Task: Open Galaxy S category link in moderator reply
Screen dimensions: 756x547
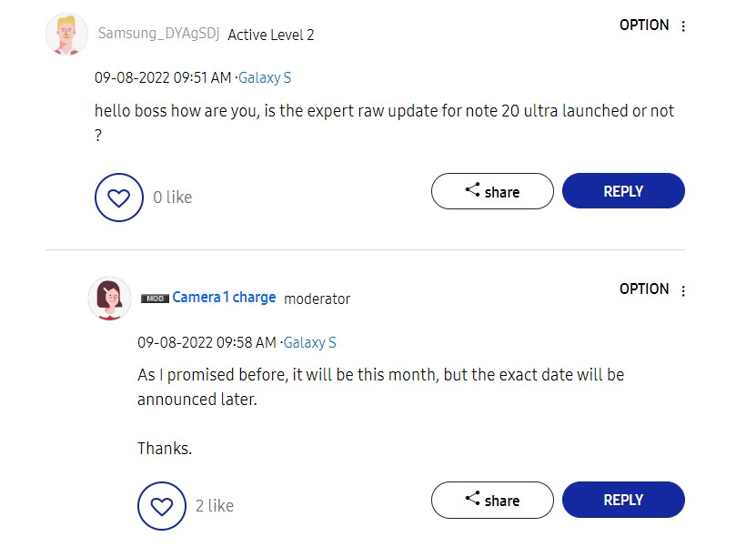Action: [x=309, y=342]
